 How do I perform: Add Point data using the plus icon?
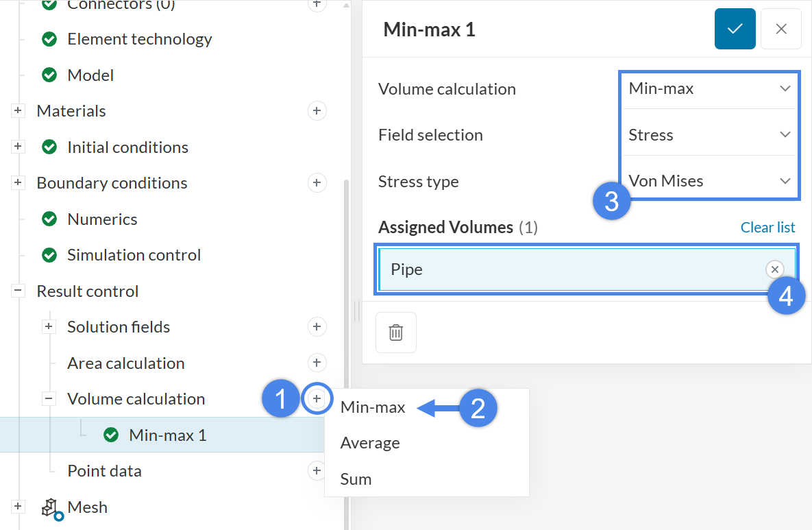tap(317, 470)
